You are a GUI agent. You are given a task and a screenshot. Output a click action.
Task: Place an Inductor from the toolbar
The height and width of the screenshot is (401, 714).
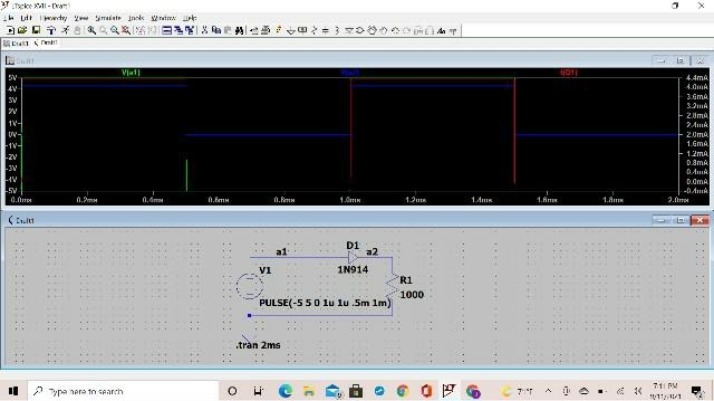point(337,30)
